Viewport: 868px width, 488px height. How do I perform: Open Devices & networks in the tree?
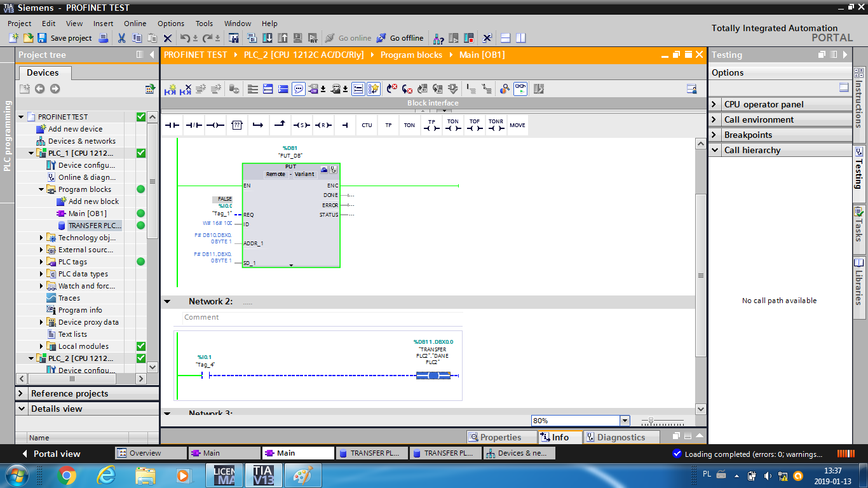click(82, 141)
